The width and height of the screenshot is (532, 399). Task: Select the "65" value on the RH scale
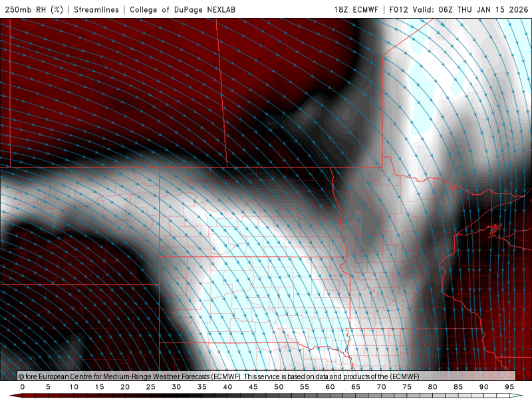[x=356, y=387]
